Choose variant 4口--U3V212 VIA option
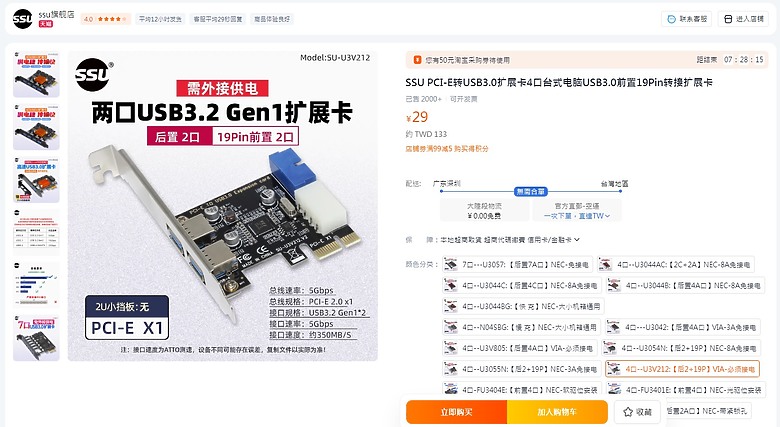780x427 pixels. 682,369
